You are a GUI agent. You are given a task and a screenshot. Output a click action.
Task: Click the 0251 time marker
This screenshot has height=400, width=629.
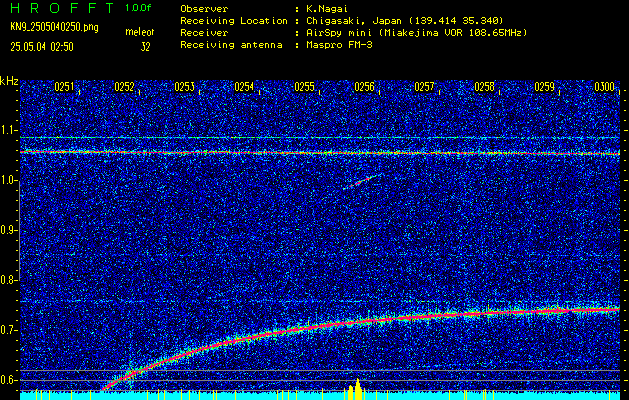64,87
